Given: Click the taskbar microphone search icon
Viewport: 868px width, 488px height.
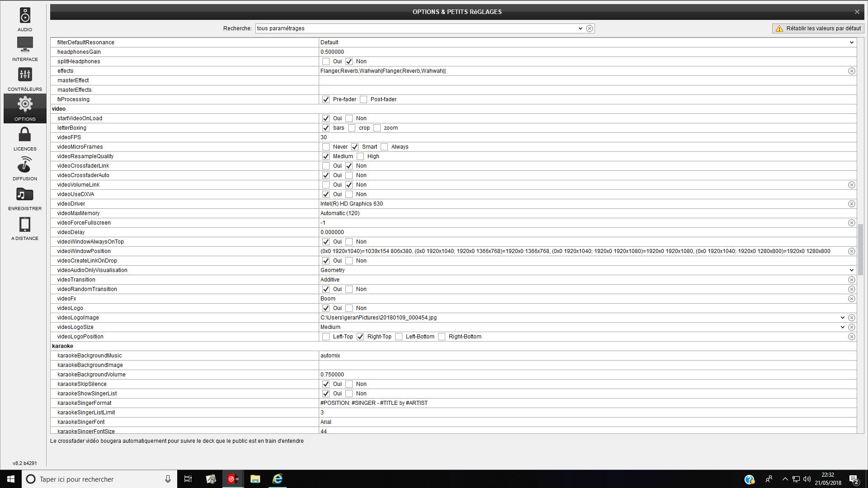Looking at the screenshot, I should pyautogui.click(x=168, y=479).
